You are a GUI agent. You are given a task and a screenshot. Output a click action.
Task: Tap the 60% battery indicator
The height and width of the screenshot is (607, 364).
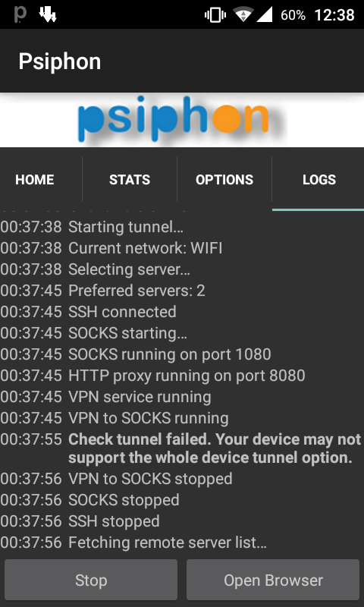pyautogui.click(x=293, y=15)
